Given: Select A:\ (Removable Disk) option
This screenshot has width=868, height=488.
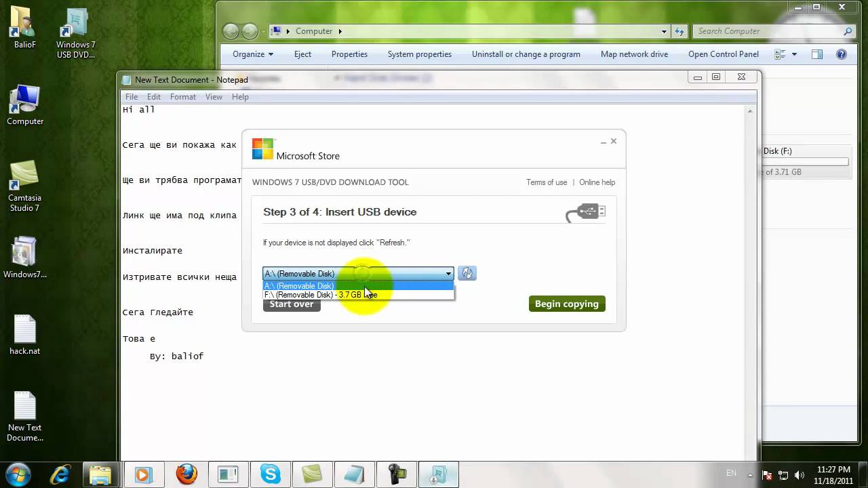Looking at the screenshot, I should pyautogui.click(x=358, y=286).
